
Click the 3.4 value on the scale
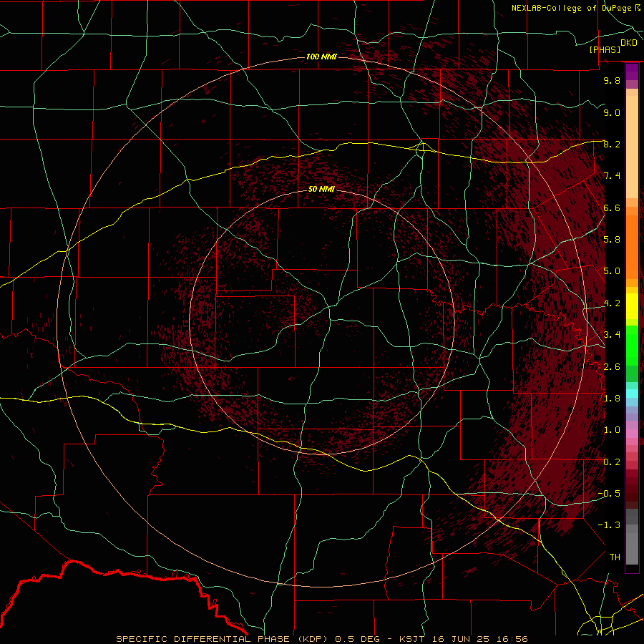612,335
